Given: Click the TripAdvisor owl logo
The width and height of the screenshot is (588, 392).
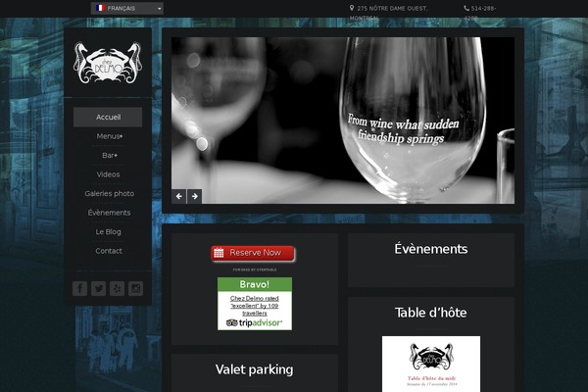Looking at the screenshot, I should click(231, 322).
